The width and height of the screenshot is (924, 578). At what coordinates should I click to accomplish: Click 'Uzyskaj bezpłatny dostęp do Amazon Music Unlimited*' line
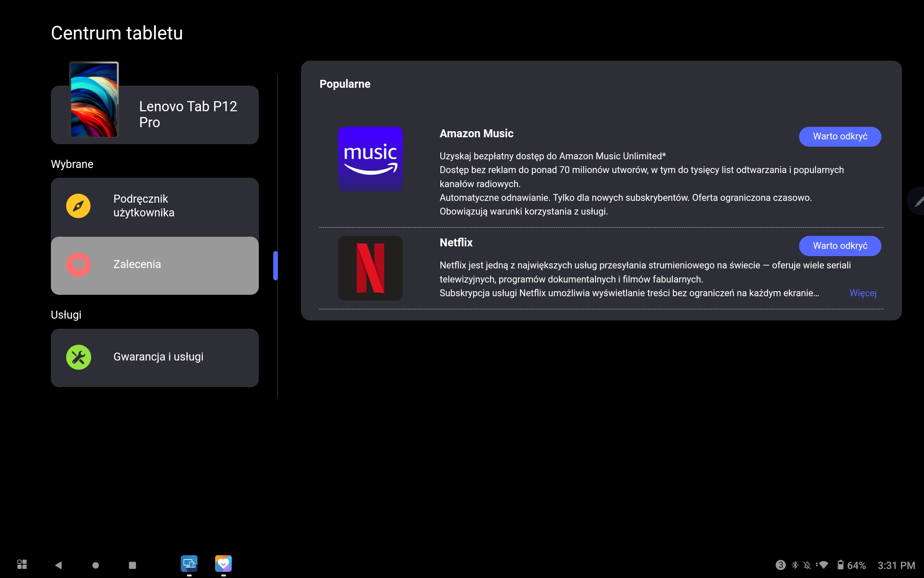click(553, 156)
